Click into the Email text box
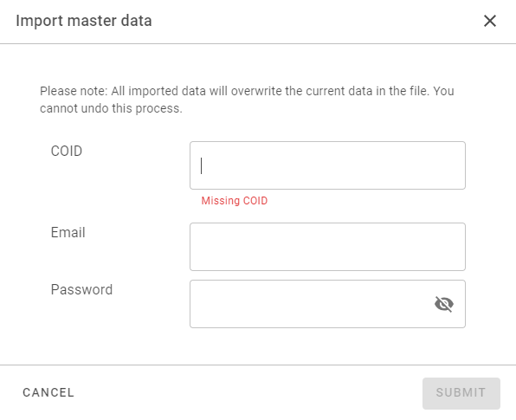516x420 pixels. (327, 247)
